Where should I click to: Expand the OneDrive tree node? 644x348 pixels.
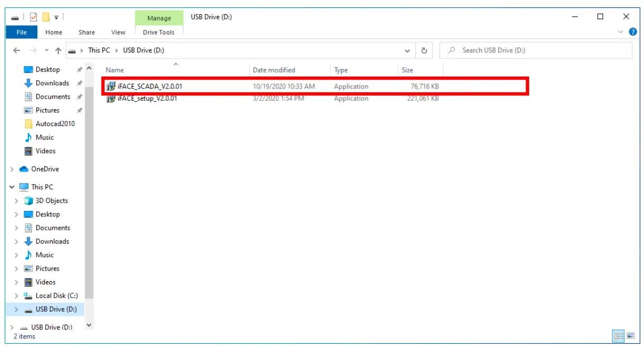(12, 169)
